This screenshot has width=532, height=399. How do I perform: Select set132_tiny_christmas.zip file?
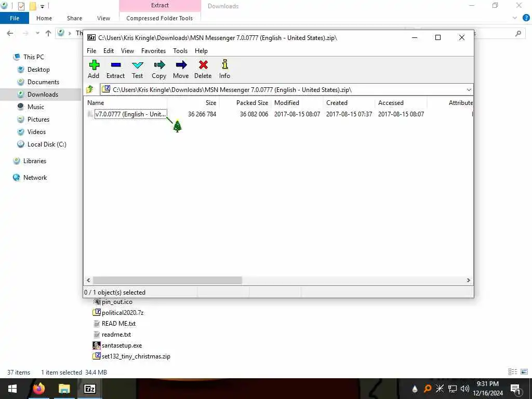point(131,356)
